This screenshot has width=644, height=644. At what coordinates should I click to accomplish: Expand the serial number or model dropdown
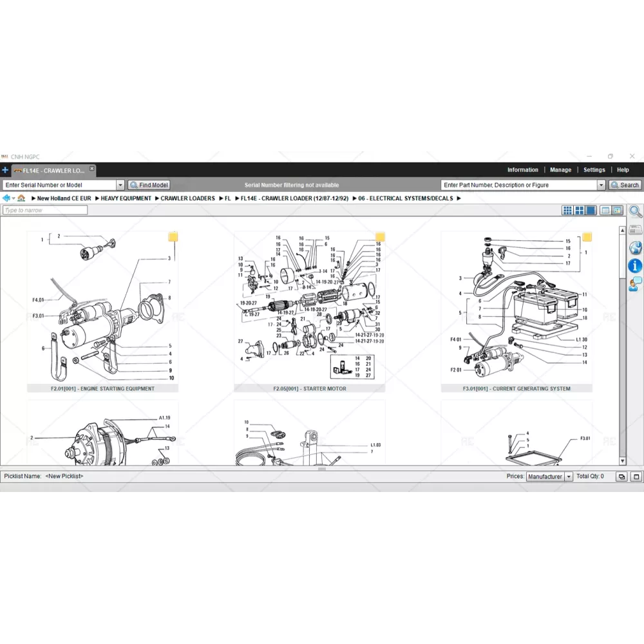click(x=120, y=185)
